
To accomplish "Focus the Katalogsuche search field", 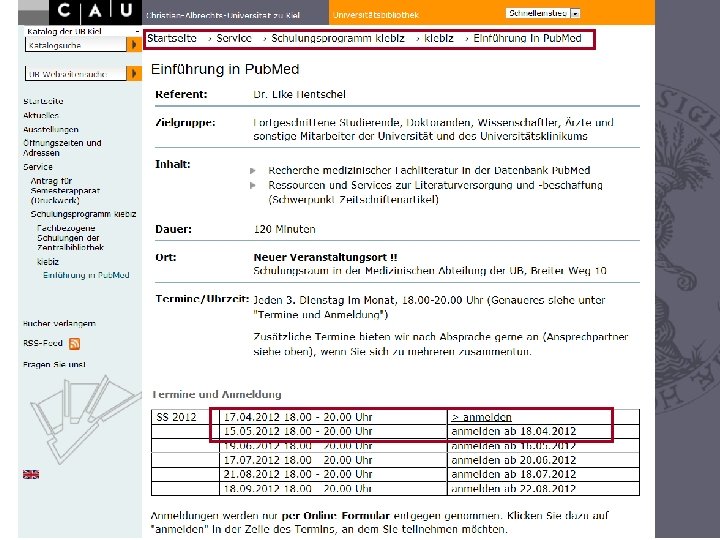I will pyautogui.click(x=76, y=45).
